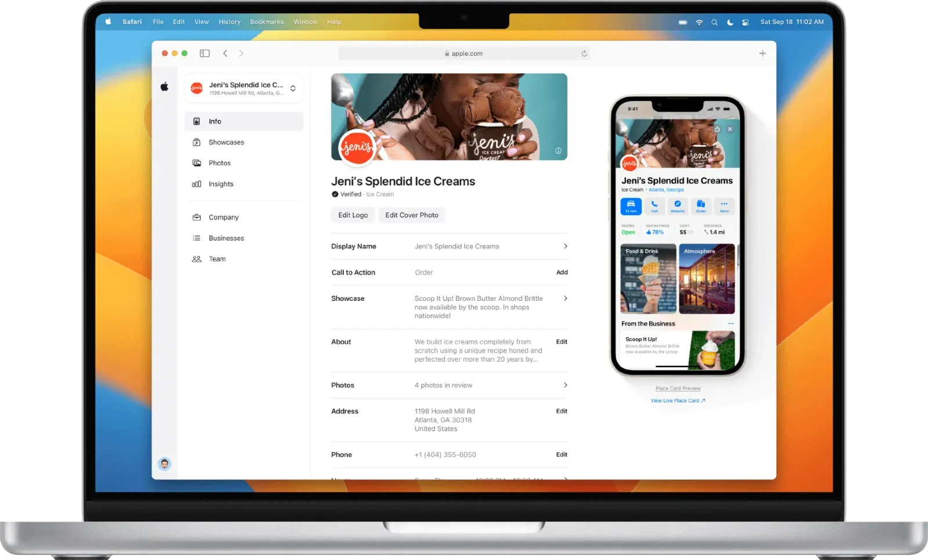
Task: Click Atlanta, Georgia link in preview
Action: point(666,190)
